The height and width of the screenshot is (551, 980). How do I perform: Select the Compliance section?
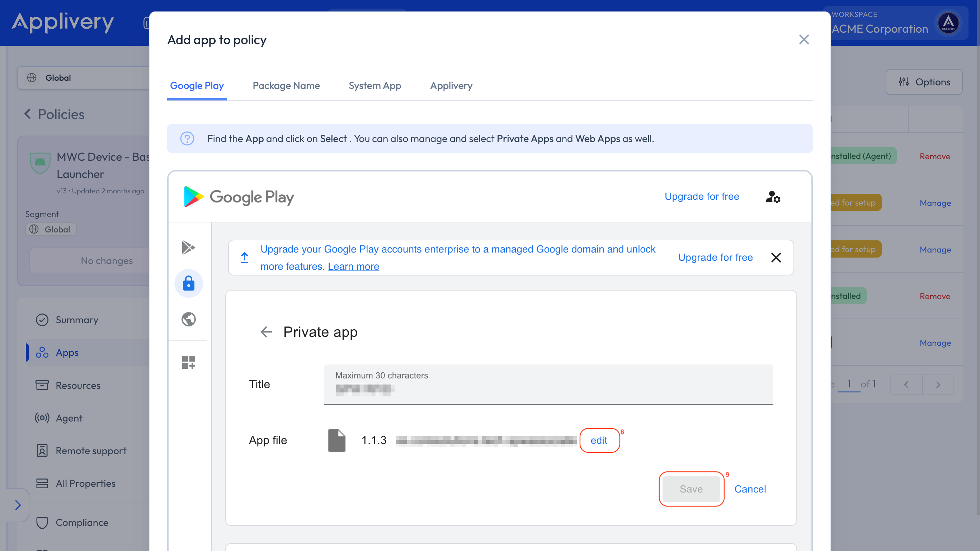(82, 522)
